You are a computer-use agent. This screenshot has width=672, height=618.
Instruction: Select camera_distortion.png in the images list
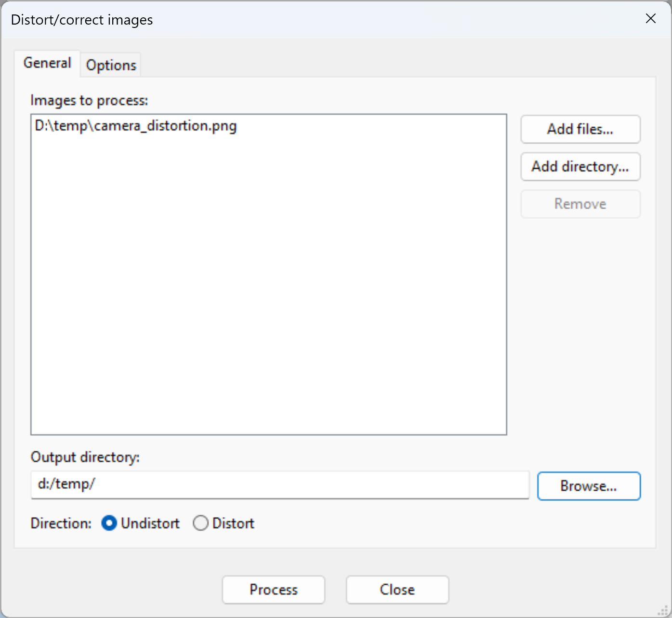click(136, 126)
